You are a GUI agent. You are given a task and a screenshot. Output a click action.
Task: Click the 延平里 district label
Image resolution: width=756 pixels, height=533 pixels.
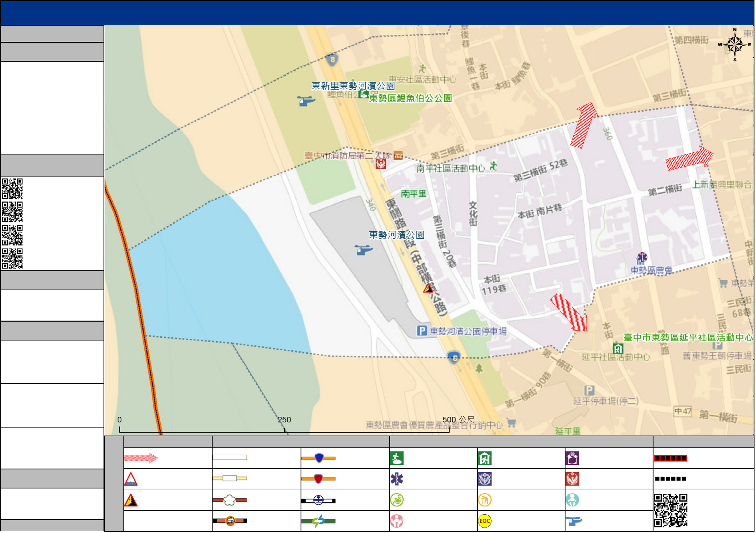tap(568, 431)
